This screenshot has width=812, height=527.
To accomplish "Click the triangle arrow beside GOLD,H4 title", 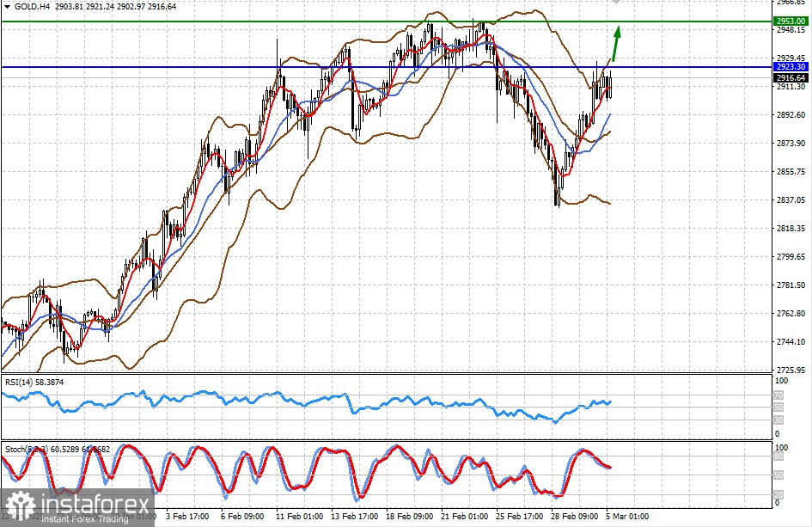I will pos(7,7).
